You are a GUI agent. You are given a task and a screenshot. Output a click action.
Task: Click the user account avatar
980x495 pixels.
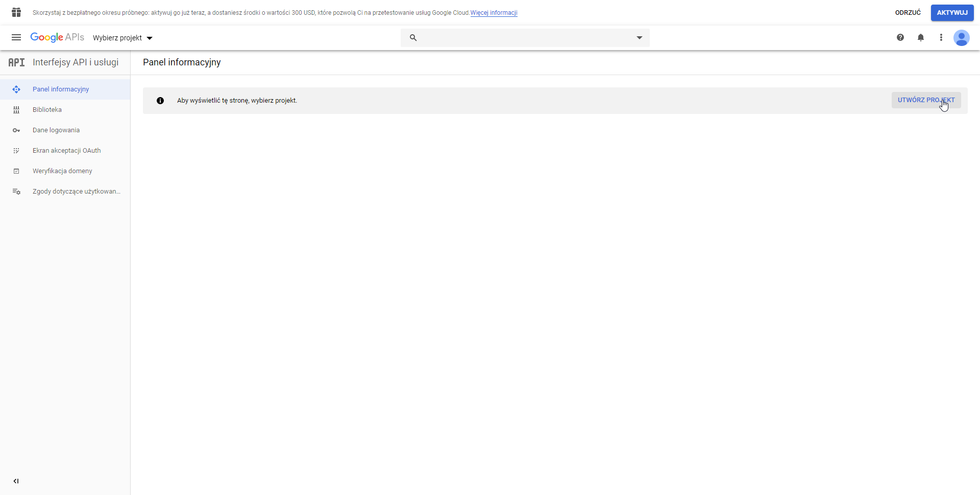pos(962,38)
